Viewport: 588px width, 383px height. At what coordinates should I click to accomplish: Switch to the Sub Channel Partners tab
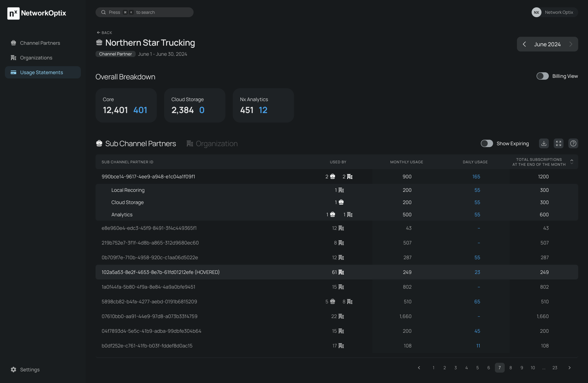[x=136, y=143]
